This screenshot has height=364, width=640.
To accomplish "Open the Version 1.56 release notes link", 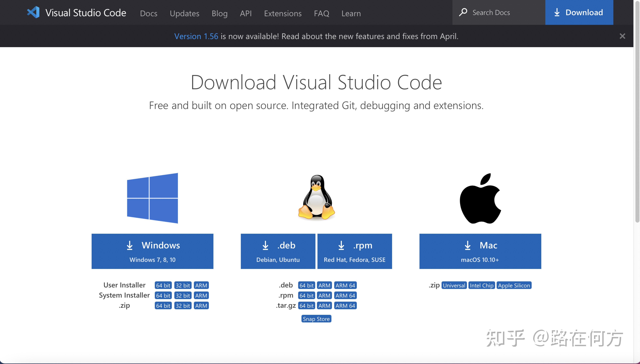I will point(196,36).
